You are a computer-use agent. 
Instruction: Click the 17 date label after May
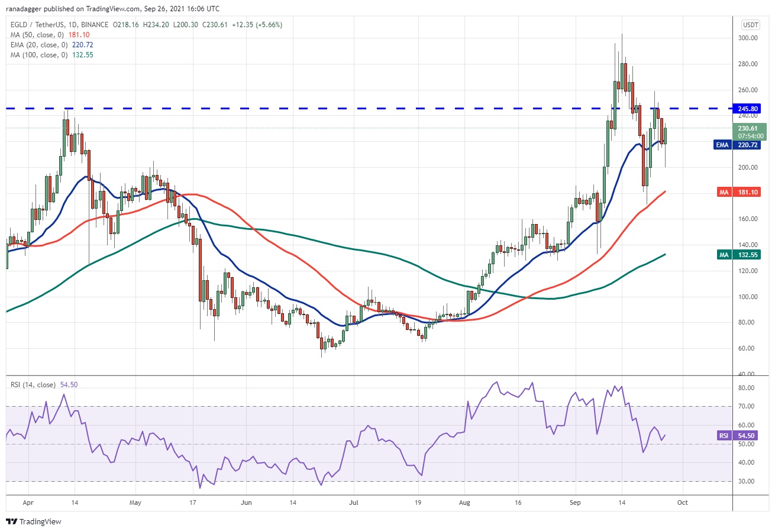pyautogui.click(x=193, y=502)
